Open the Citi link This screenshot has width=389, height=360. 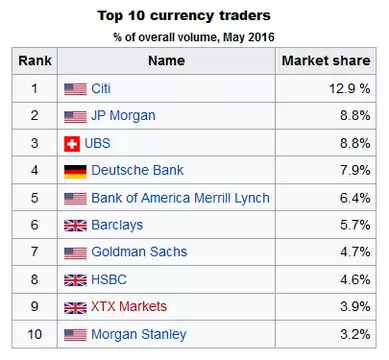[101, 89]
